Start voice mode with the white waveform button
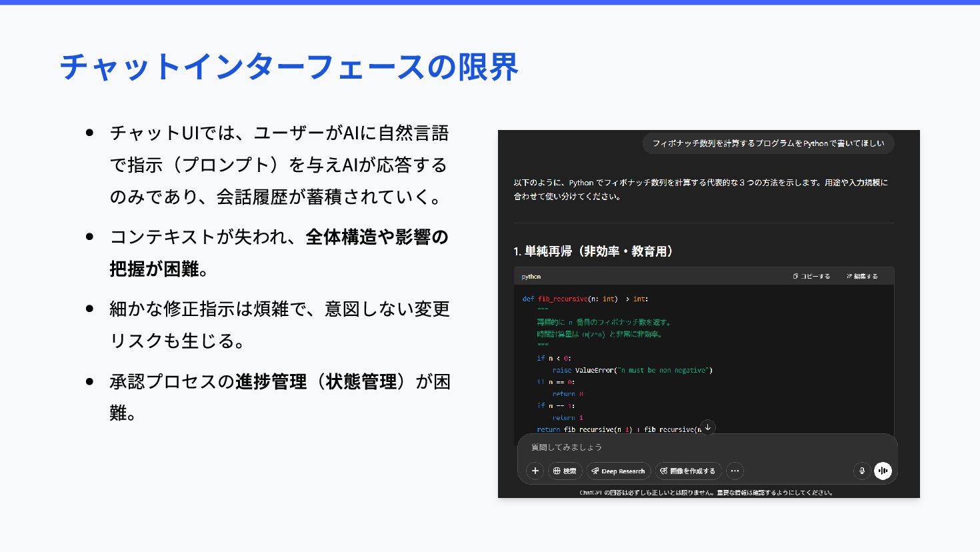 coord(883,471)
